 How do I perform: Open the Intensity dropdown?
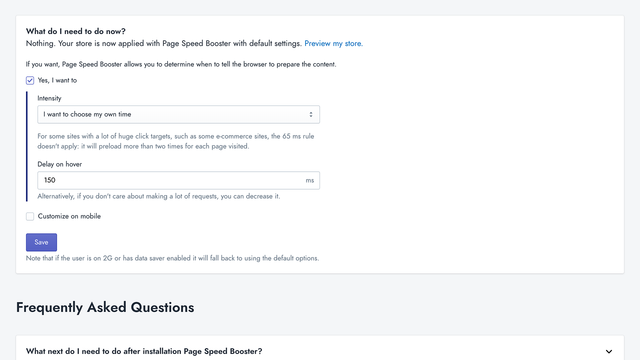178,114
